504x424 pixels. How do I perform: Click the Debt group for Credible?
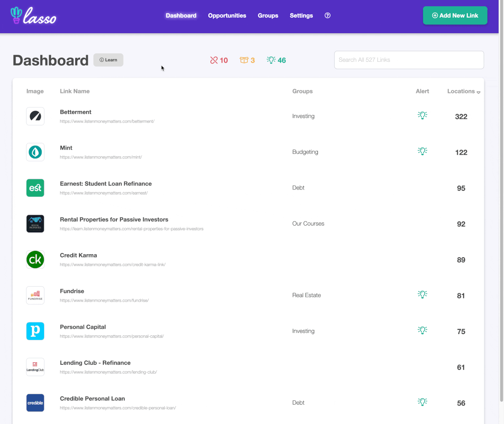click(x=298, y=403)
